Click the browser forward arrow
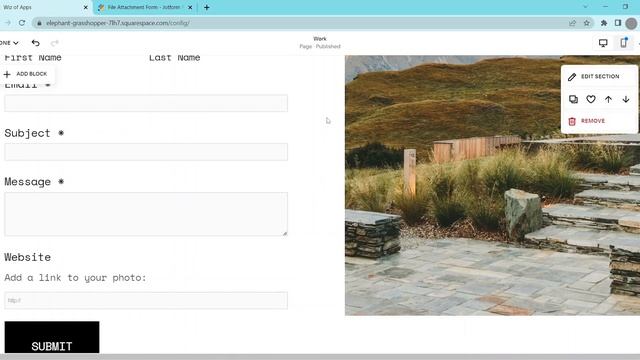Image resolution: width=640 pixels, height=360 pixels. click(x=8, y=23)
